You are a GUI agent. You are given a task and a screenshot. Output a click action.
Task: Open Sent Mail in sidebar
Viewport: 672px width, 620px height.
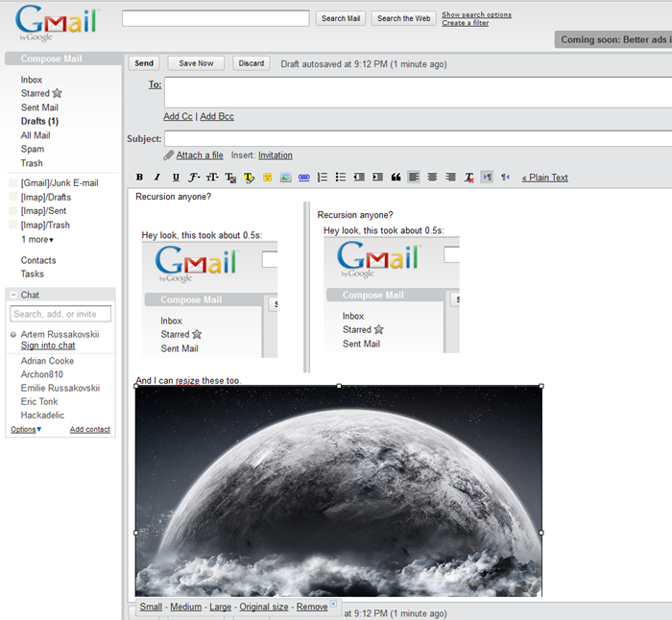39,107
